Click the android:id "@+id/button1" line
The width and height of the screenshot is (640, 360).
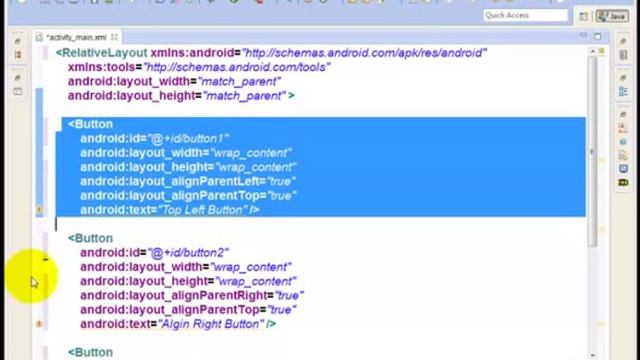click(154, 138)
